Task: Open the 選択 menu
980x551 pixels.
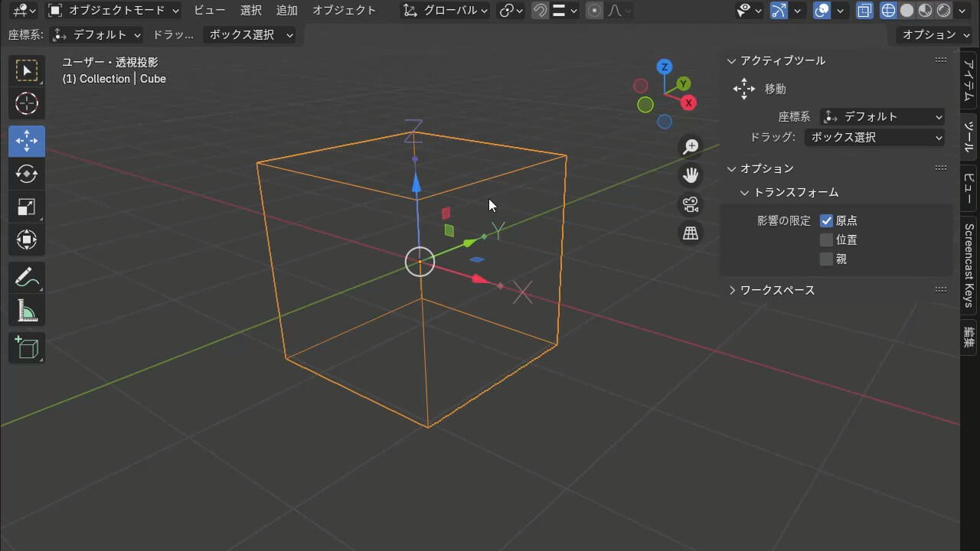Action: point(251,11)
